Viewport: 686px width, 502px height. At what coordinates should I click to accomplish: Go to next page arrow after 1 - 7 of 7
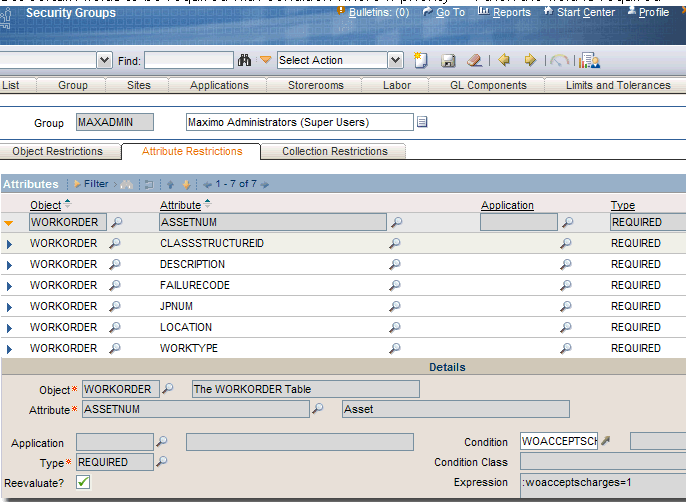click(265, 185)
